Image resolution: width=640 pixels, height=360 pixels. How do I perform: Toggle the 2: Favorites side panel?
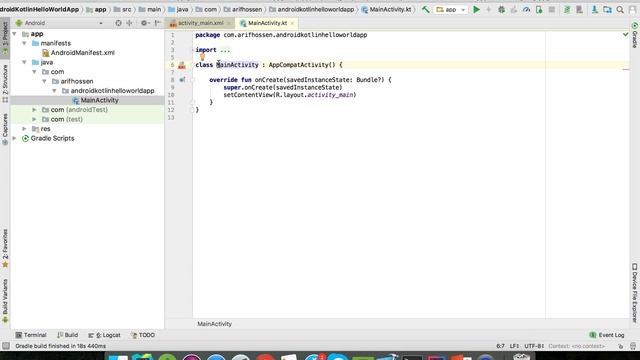[x=5, y=248]
